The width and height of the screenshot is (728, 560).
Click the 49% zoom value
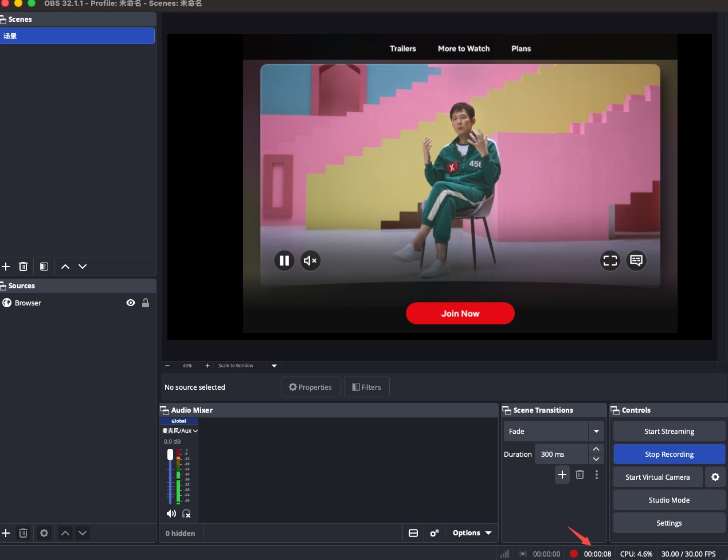click(x=187, y=366)
